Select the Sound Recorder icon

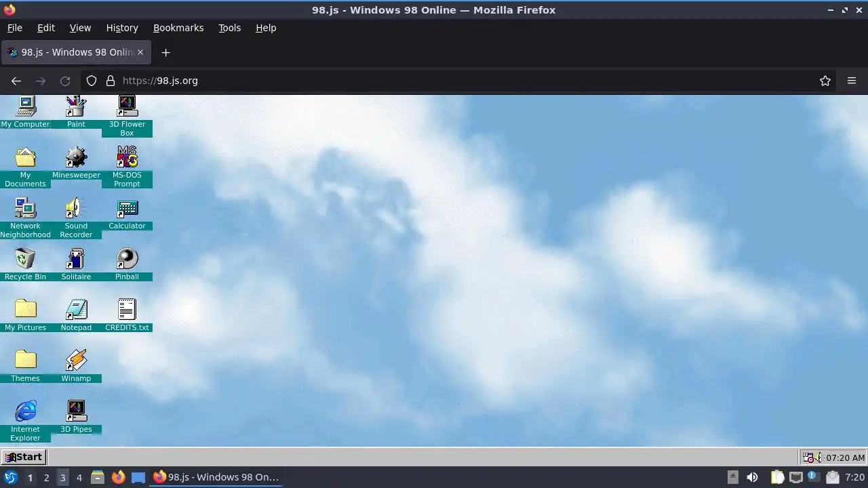(76, 218)
